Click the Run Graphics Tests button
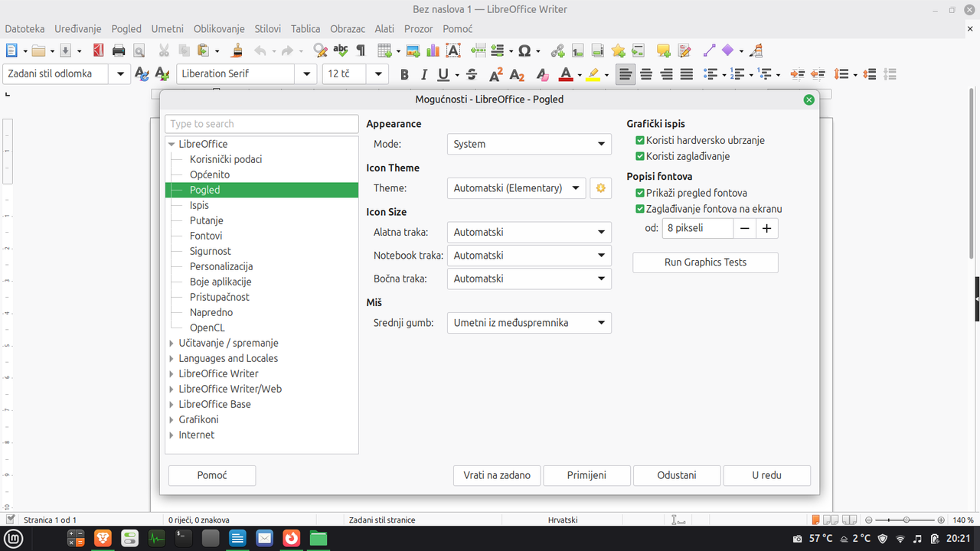Screen dimensions: 980x551 pyautogui.click(x=705, y=262)
